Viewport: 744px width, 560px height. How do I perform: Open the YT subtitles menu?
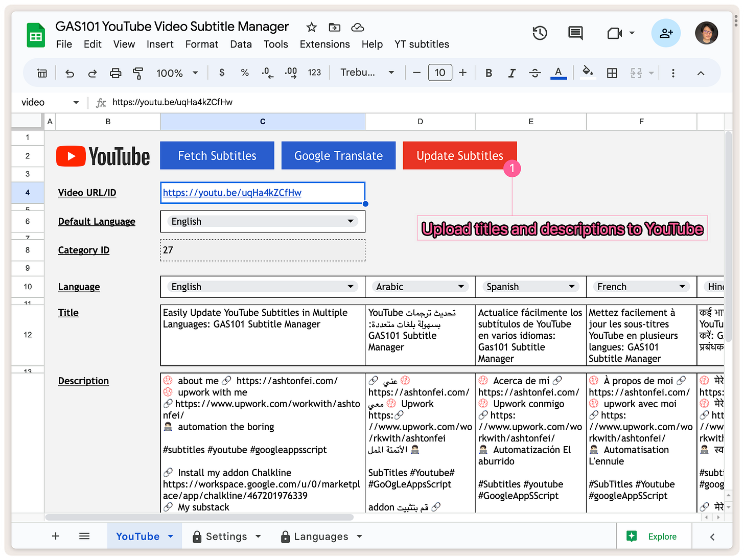tap(422, 44)
